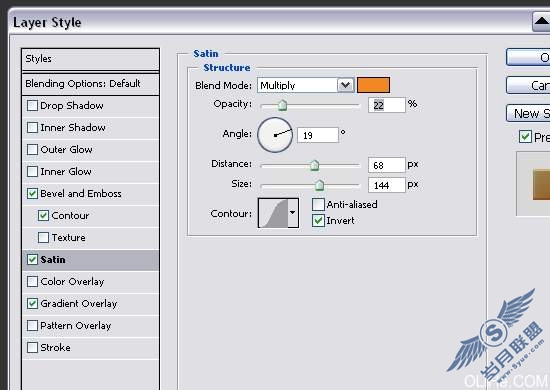550x390 pixels.
Task: Enable the Texture sub-option checkbox
Action: pyautogui.click(x=43, y=238)
